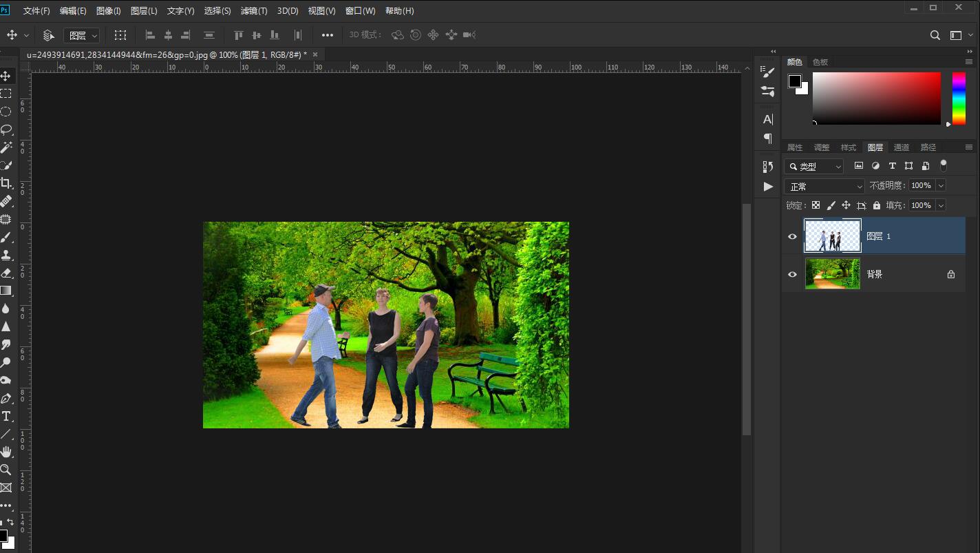Hide the 图层 1 layer
The image size is (980, 553).
click(792, 236)
